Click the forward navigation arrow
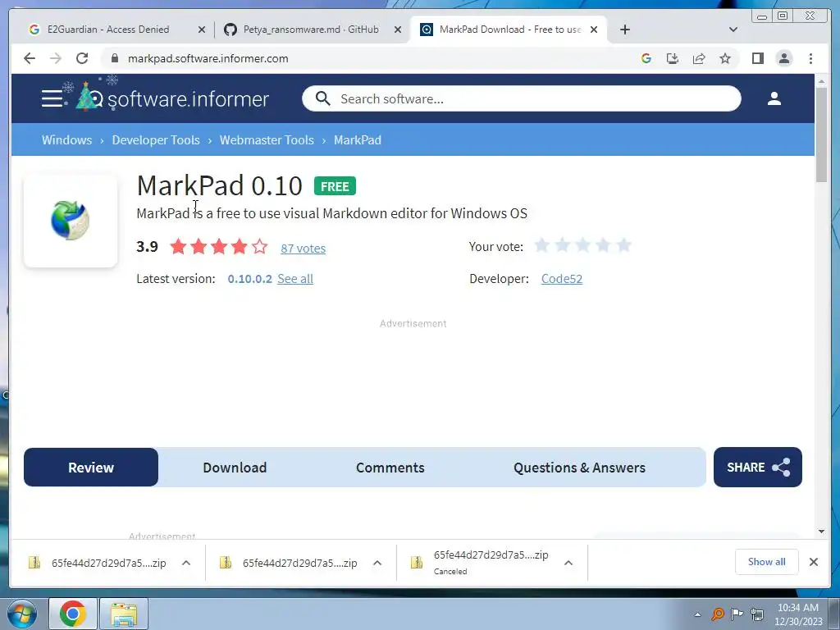The image size is (840, 630). pyautogui.click(x=56, y=58)
